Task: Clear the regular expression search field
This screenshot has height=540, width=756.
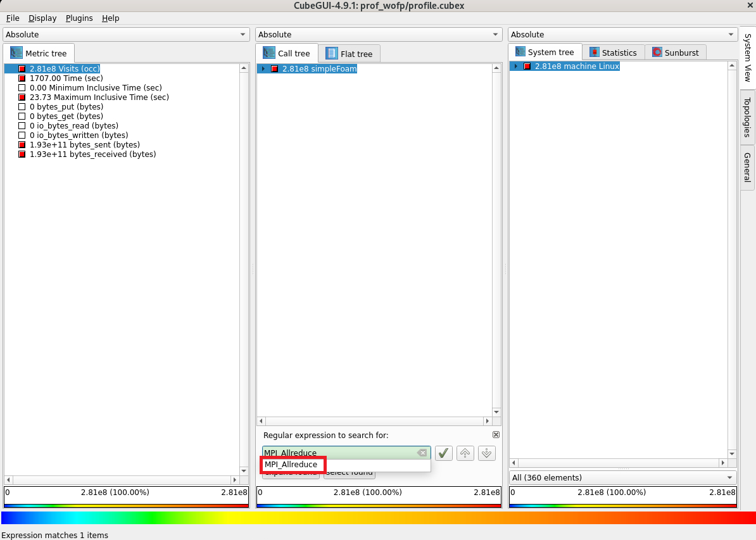Action: [422, 453]
